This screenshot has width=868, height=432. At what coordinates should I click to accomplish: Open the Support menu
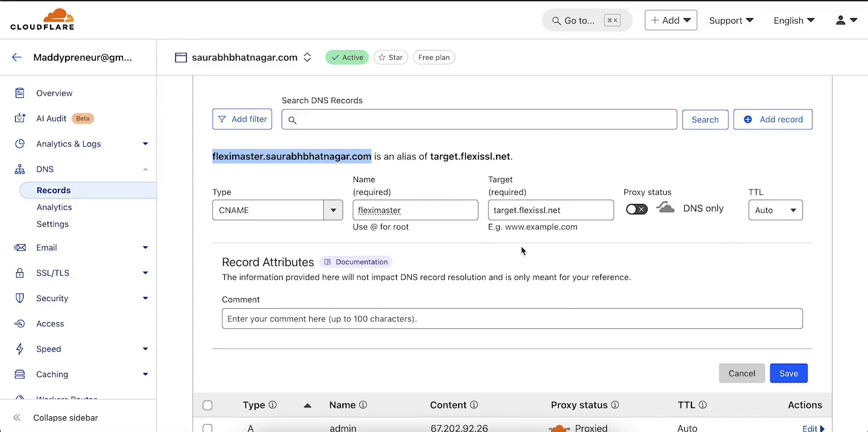point(731,21)
